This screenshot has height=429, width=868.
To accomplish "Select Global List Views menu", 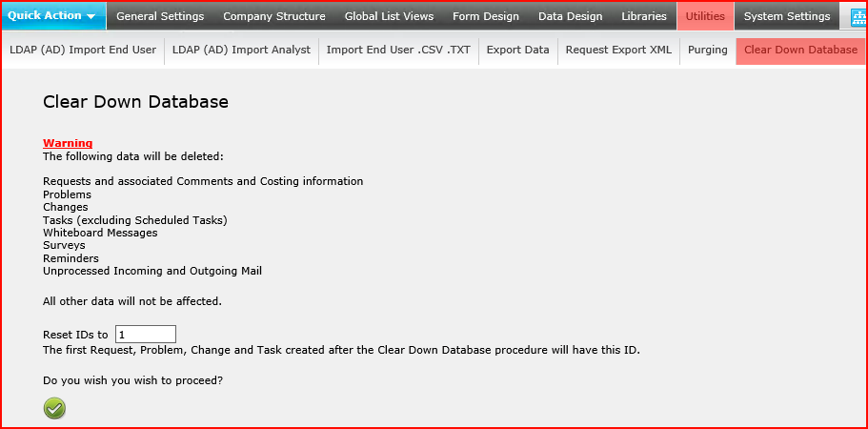I will click(389, 16).
